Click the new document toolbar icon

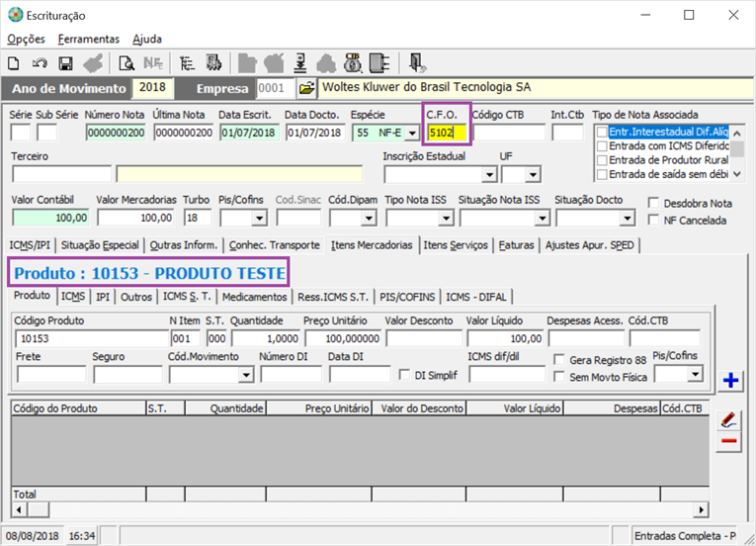(16, 63)
